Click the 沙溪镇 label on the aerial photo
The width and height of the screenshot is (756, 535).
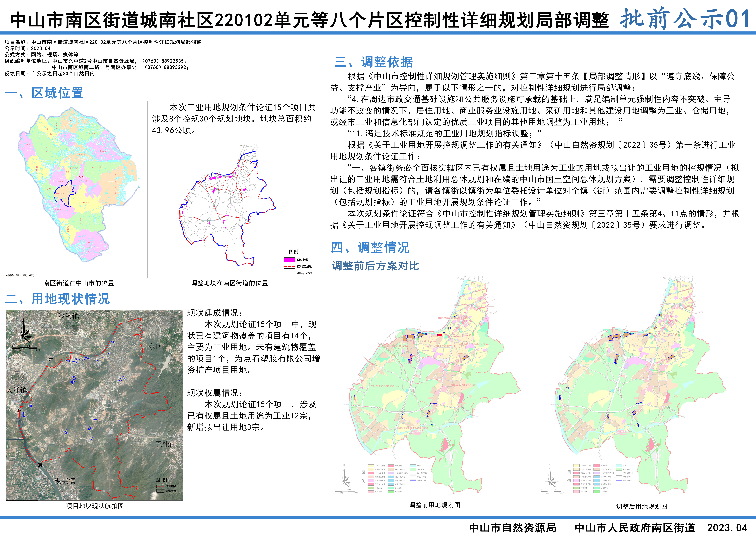tap(69, 316)
